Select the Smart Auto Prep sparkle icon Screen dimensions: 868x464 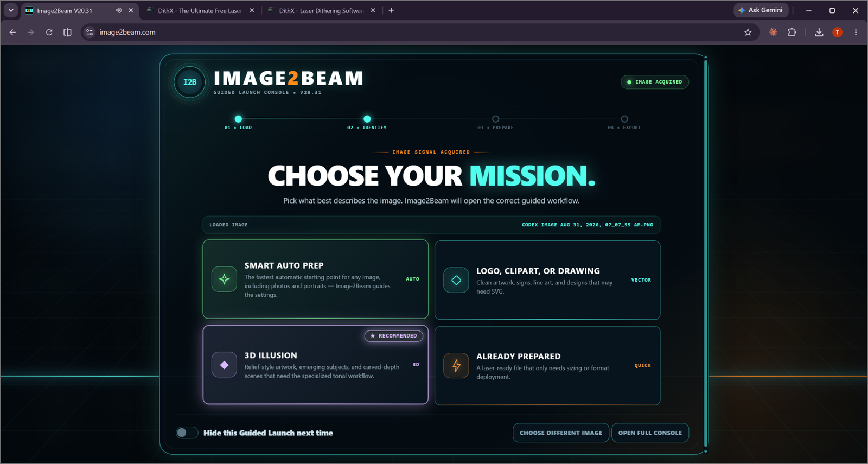coord(224,279)
